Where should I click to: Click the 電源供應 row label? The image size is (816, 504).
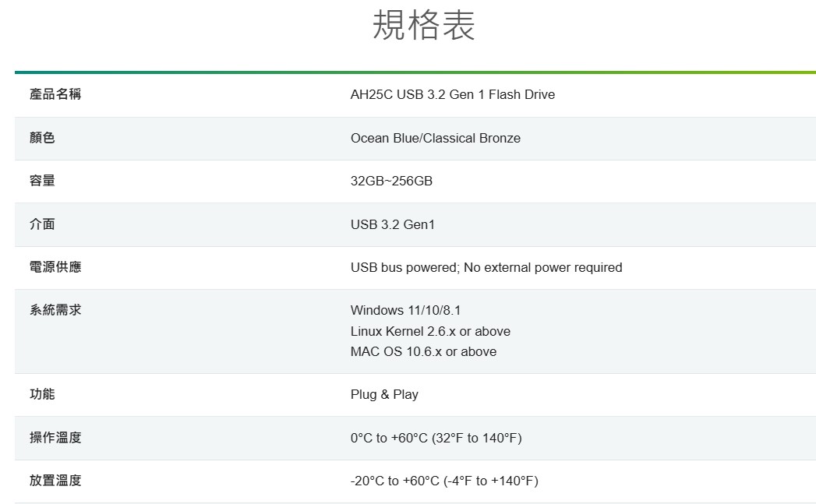(x=55, y=267)
